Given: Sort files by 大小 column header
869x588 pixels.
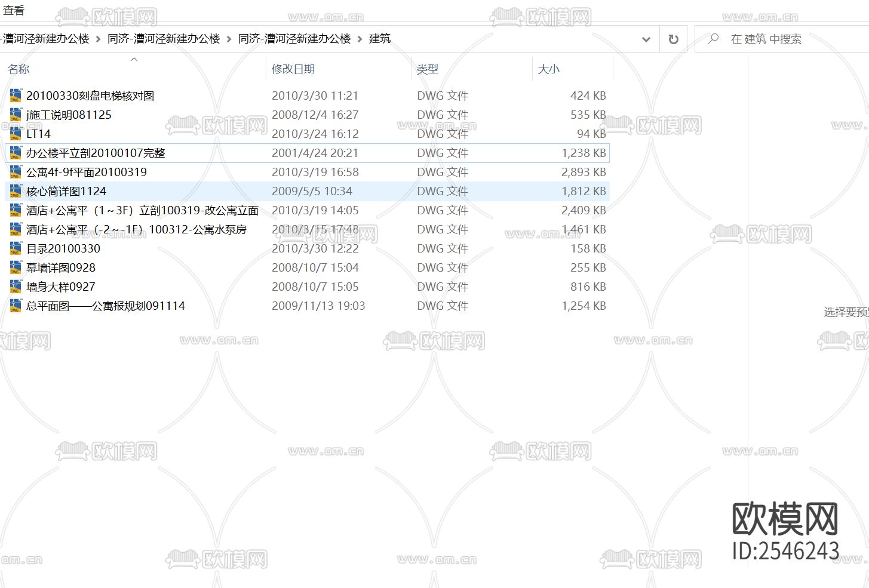Looking at the screenshot, I should 549,69.
